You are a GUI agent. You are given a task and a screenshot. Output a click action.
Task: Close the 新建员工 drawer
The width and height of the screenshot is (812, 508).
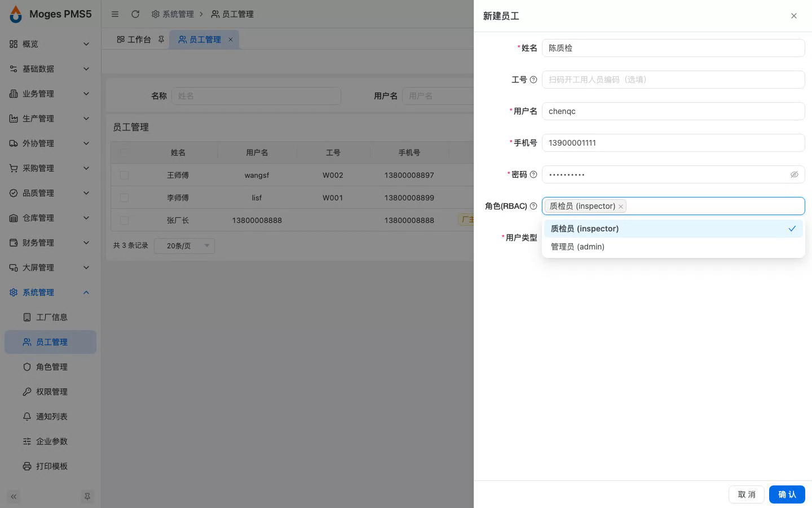point(794,16)
